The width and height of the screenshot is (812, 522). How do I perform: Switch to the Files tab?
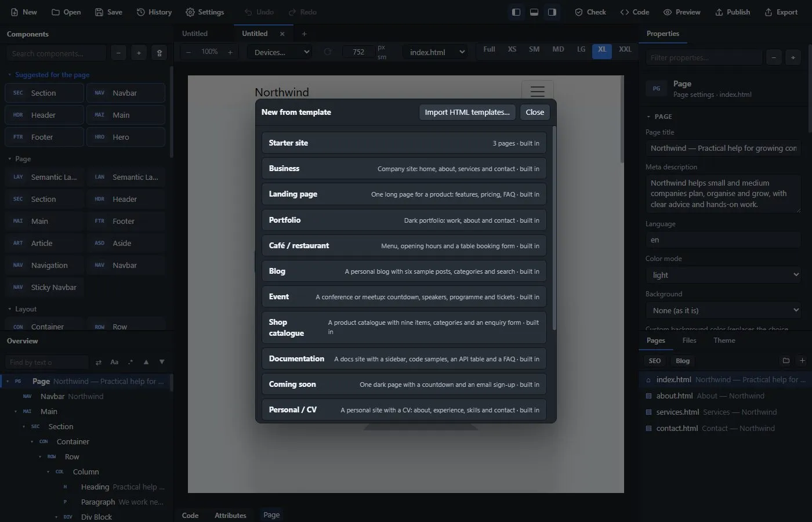pyautogui.click(x=689, y=340)
